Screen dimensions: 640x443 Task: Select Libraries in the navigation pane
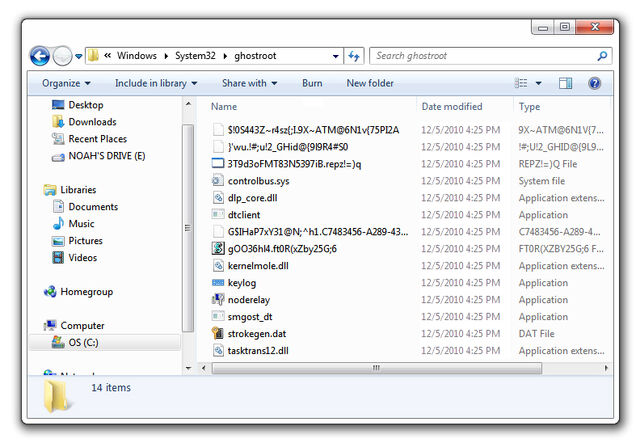click(70, 190)
